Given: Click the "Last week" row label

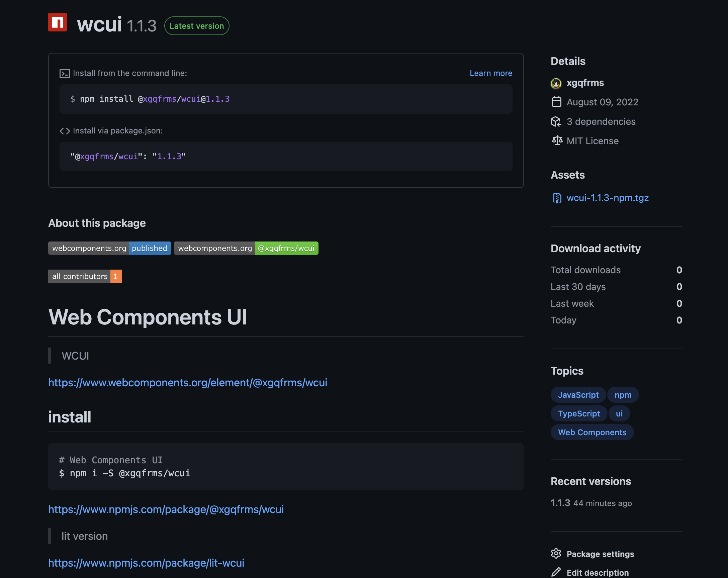Looking at the screenshot, I should tap(572, 303).
